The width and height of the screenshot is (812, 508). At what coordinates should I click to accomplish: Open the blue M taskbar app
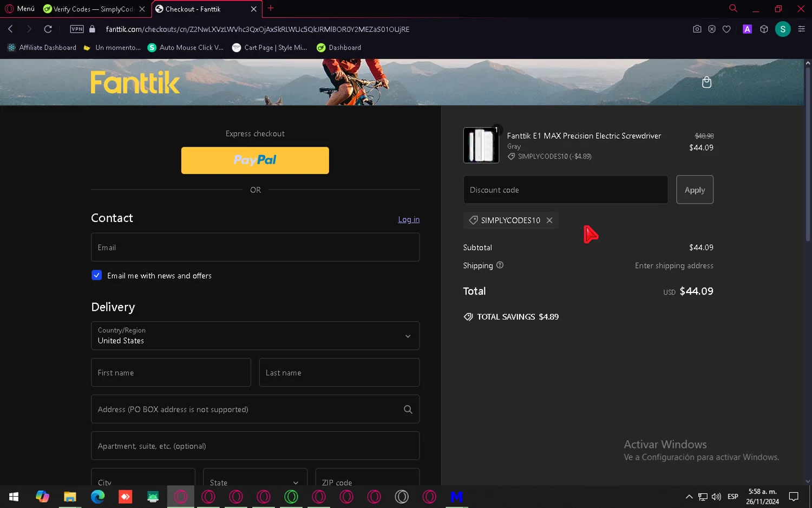pyautogui.click(x=457, y=497)
